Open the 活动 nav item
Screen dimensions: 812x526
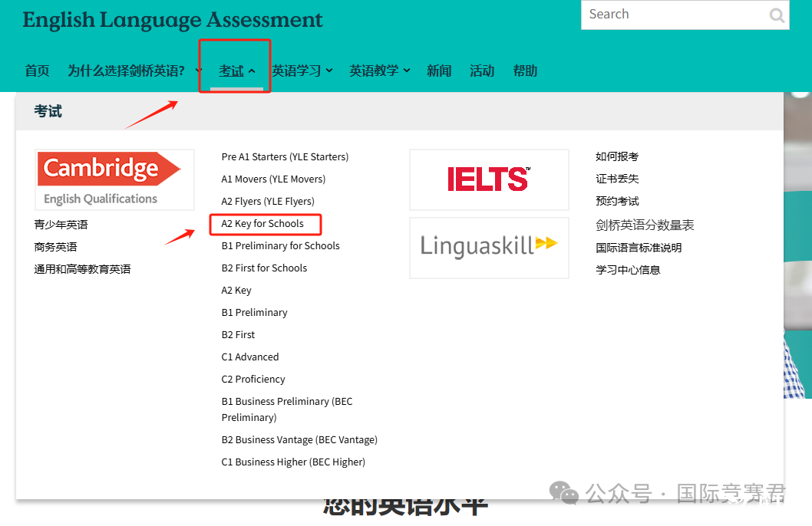point(482,71)
